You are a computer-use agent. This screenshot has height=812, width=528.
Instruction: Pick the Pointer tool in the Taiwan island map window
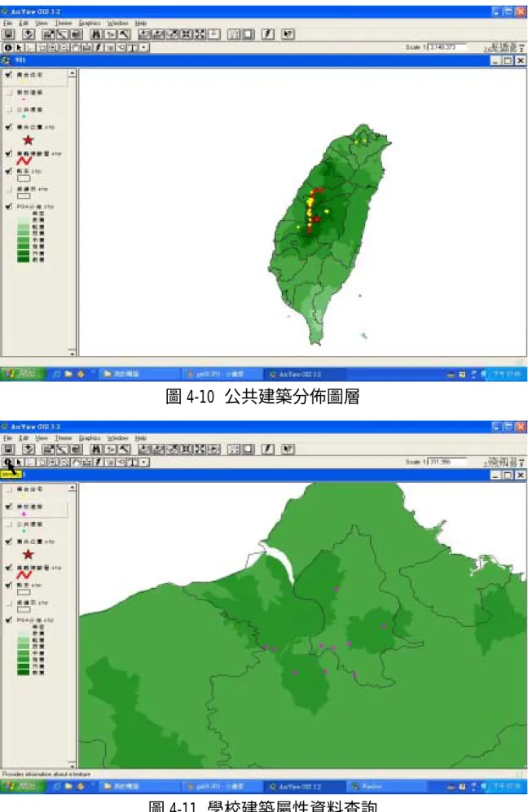(20, 47)
